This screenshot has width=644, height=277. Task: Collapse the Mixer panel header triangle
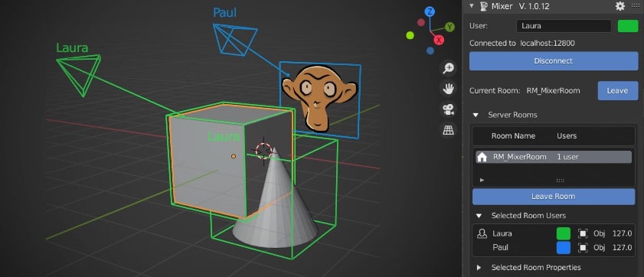[x=472, y=6]
